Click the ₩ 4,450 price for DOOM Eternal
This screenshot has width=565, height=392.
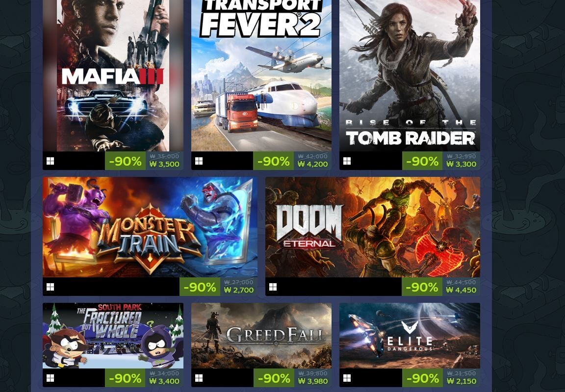461,290
